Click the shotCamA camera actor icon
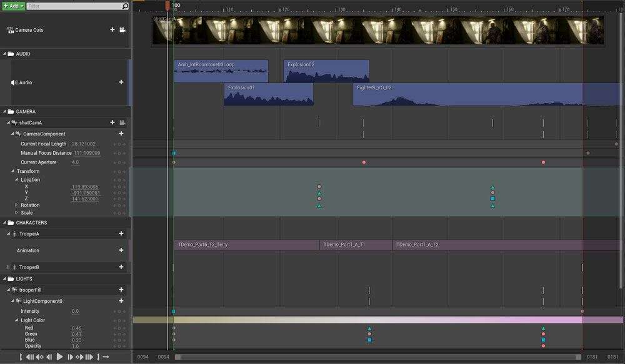625x364 pixels. click(x=14, y=122)
